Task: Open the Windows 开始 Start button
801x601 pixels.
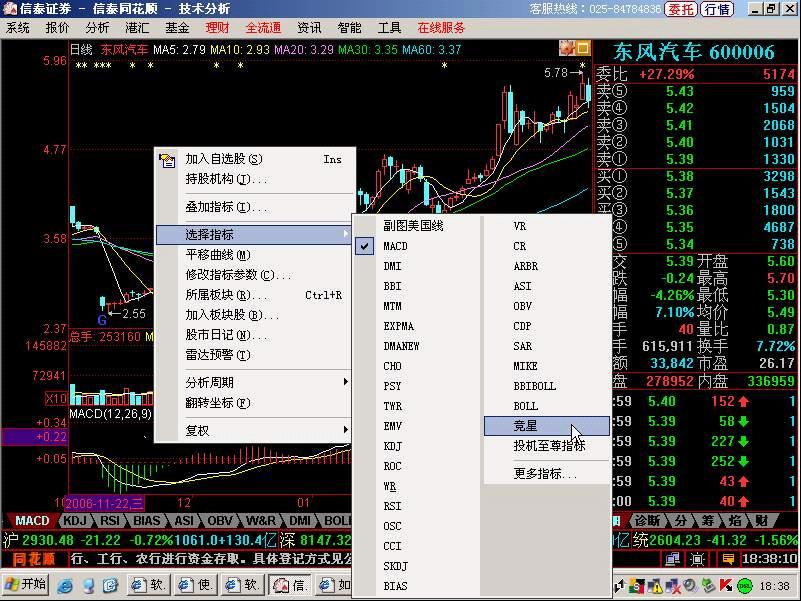Action: [26, 585]
